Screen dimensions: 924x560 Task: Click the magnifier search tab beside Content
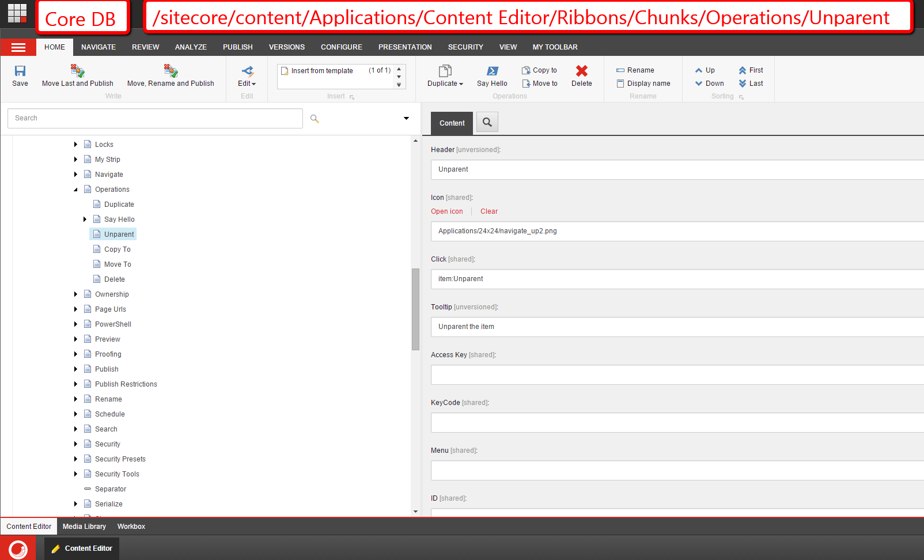pos(487,122)
